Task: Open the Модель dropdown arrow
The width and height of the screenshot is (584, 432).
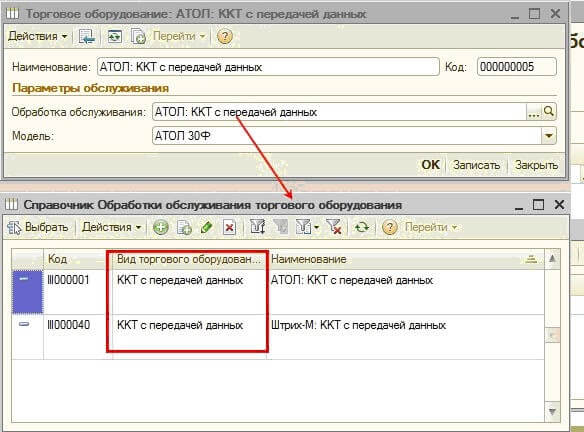Action: coord(548,136)
